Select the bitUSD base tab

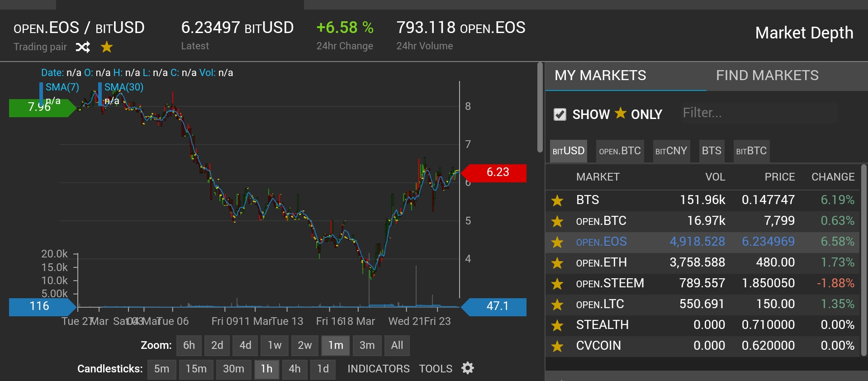click(569, 151)
